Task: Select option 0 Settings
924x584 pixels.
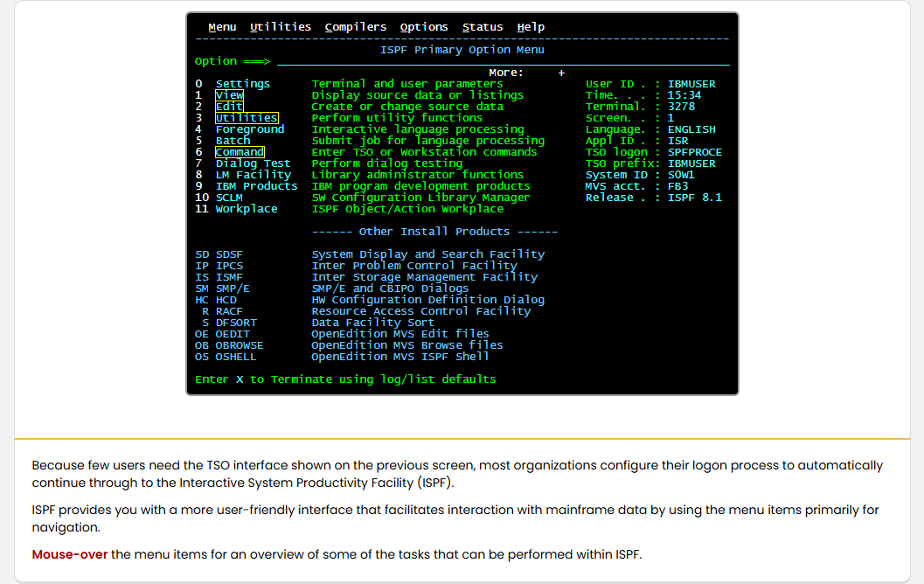Action: click(x=243, y=84)
